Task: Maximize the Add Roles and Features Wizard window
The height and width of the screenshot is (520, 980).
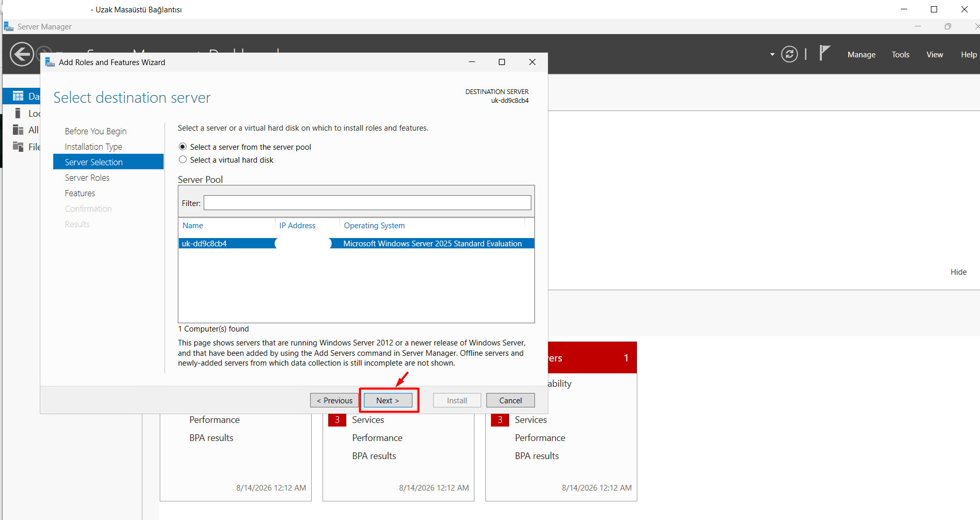Action: point(501,62)
